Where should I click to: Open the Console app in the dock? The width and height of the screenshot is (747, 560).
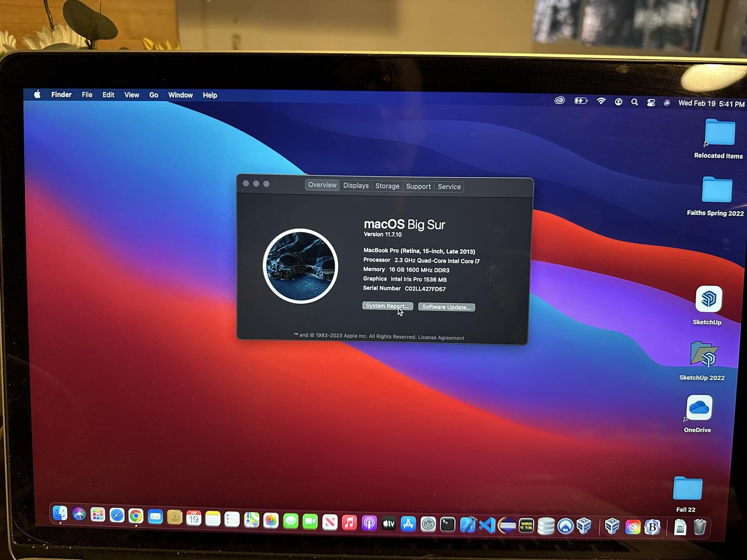[x=527, y=526]
